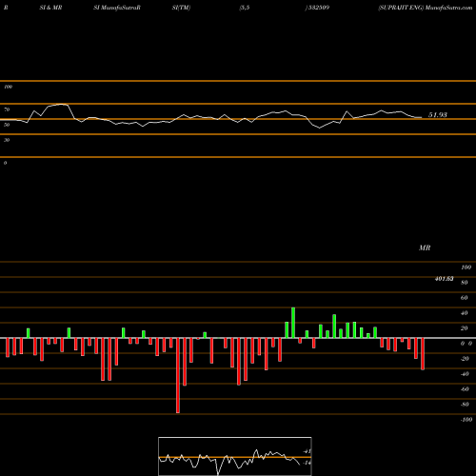The height and width of the screenshot is (476, 476).
Task: Click the last red MR bar at the chart end
Action: (x=423, y=354)
